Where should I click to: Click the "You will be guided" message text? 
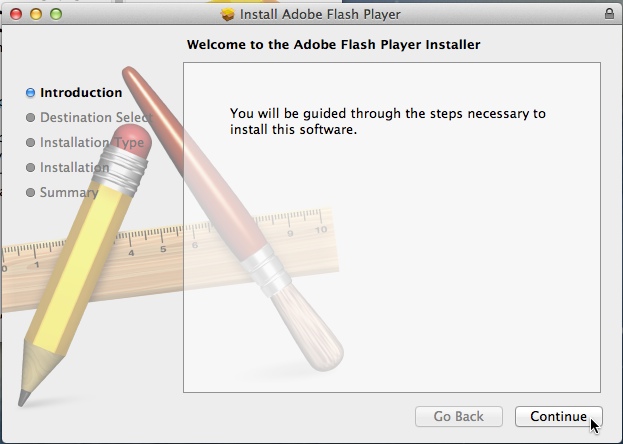[388, 122]
